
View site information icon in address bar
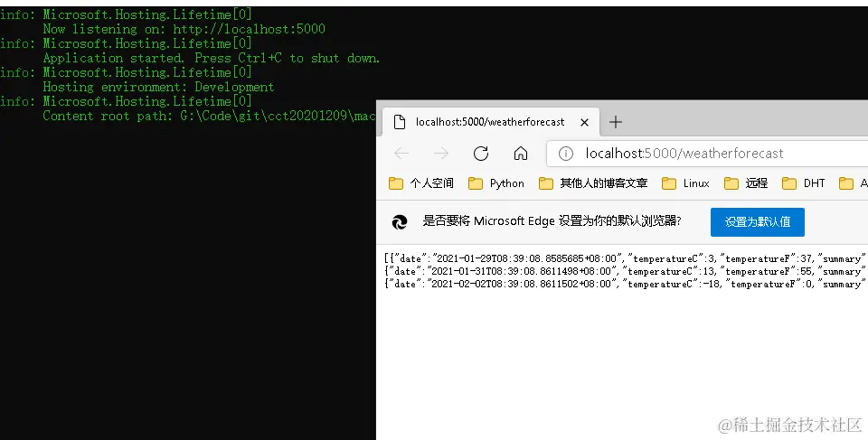coord(566,154)
